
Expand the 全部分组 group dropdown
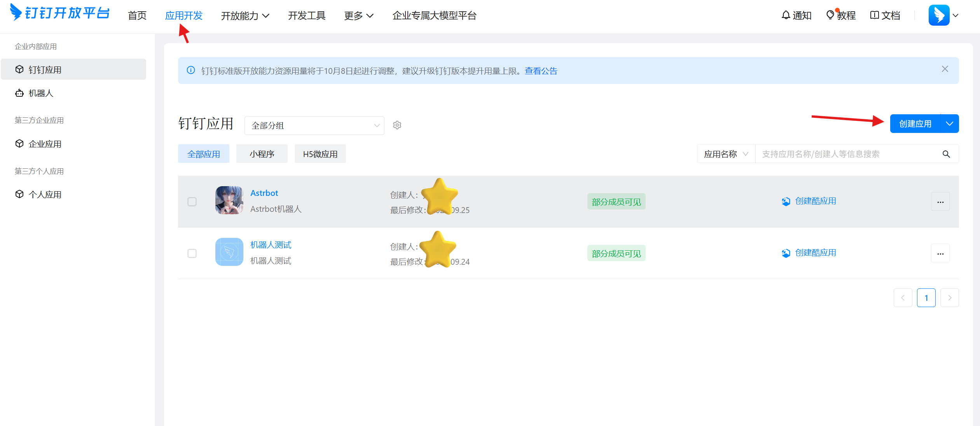tap(314, 126)
